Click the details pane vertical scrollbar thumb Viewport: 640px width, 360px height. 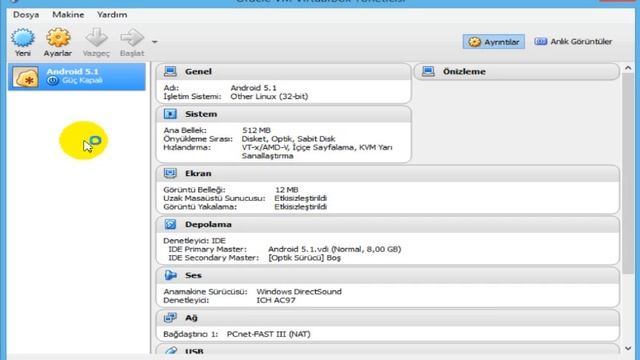[628, 173]
